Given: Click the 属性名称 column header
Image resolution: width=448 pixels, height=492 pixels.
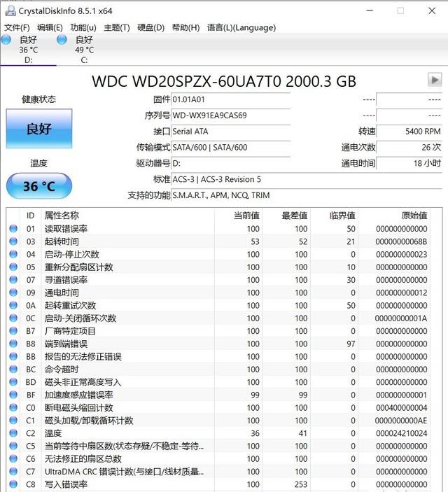Looking at the screenshot, I should (x=62, y=216).
